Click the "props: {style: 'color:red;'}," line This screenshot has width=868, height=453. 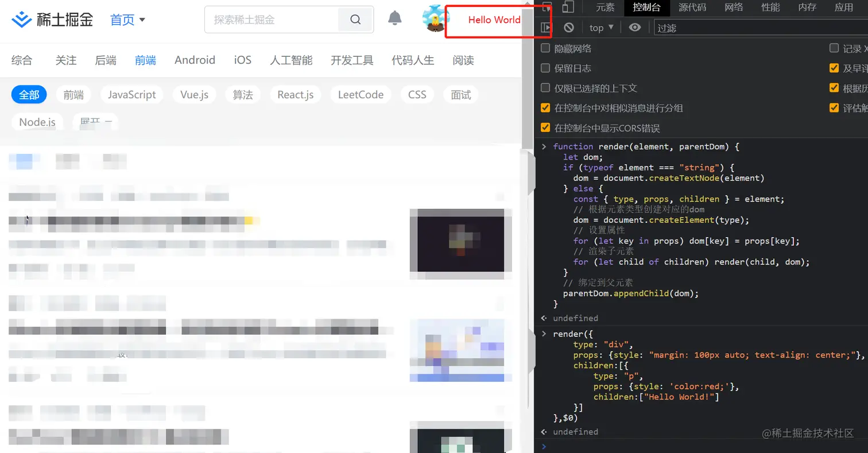pos(666,386)
